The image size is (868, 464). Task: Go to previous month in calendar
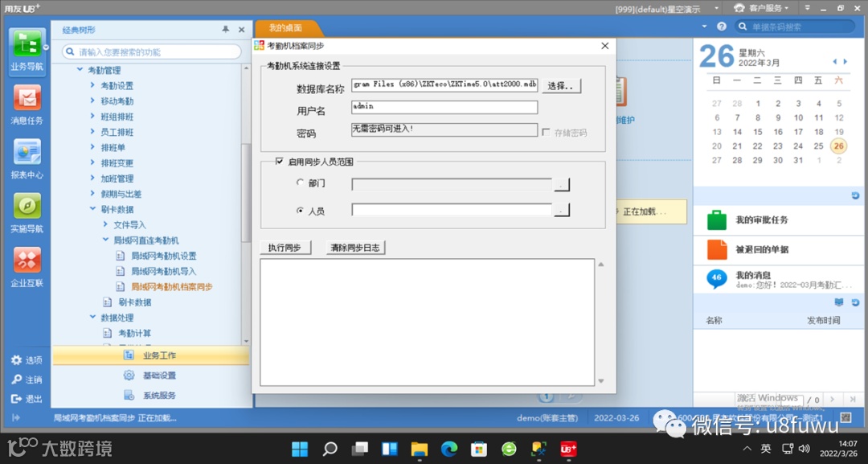click(835, 61)
